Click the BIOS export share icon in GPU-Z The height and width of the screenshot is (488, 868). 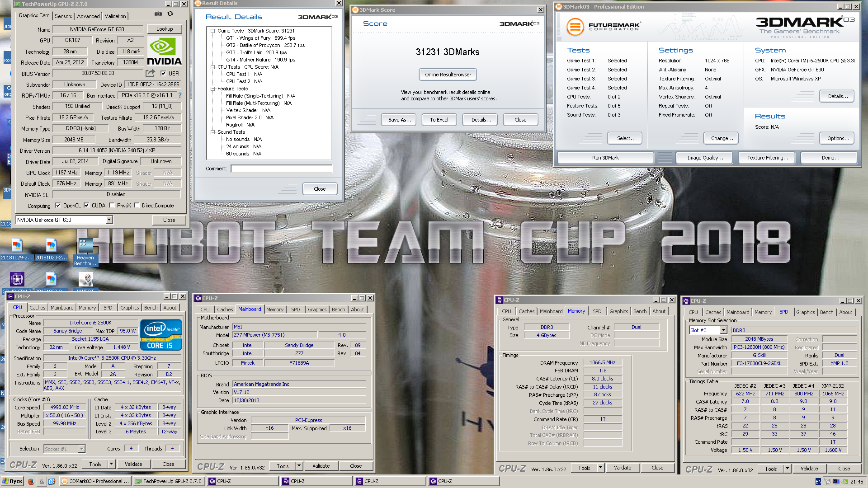pyautogui.click(x=150, y=73)
